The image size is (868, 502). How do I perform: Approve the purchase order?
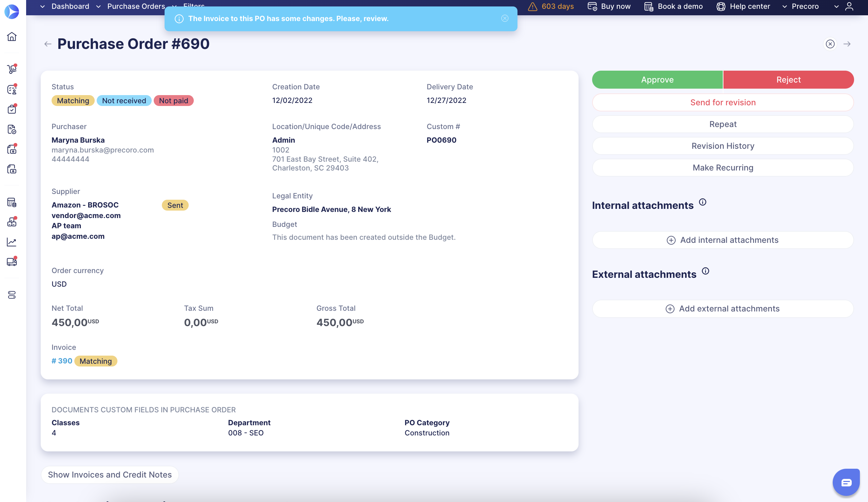pyautogui.click(x=657, y=79)
